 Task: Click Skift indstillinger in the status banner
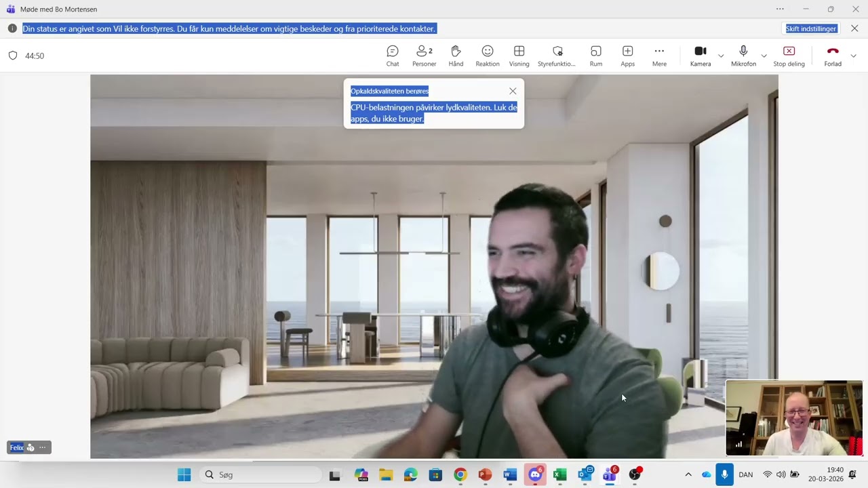(811, 28)
